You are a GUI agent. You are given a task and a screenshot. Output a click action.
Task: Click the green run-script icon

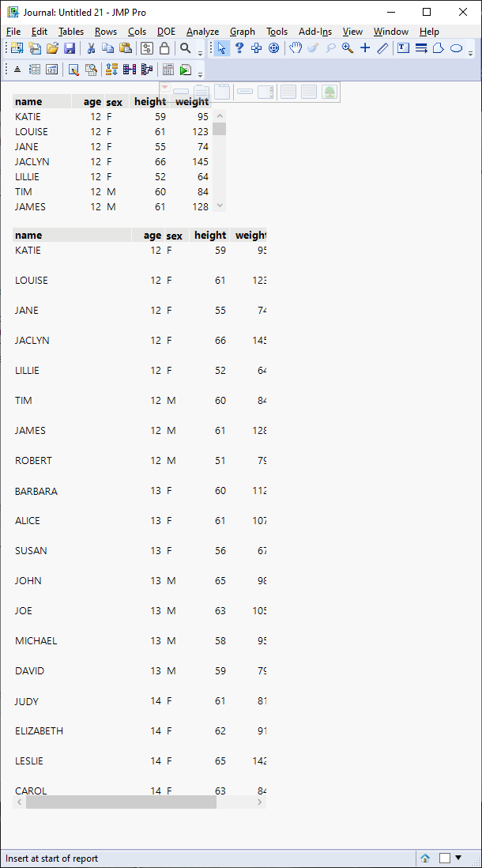[x=184, y=70]
